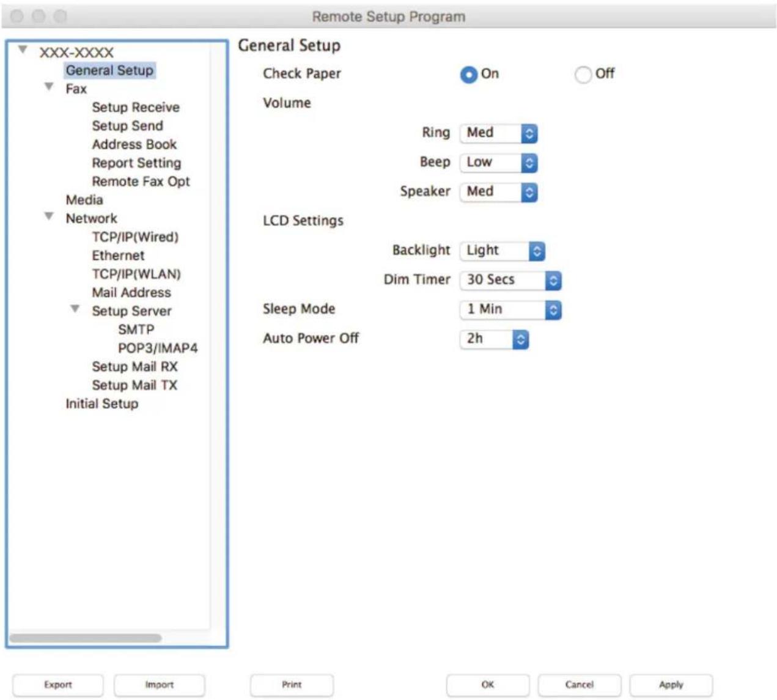Select the XXX-XXXX device root label

click(76, 53)
